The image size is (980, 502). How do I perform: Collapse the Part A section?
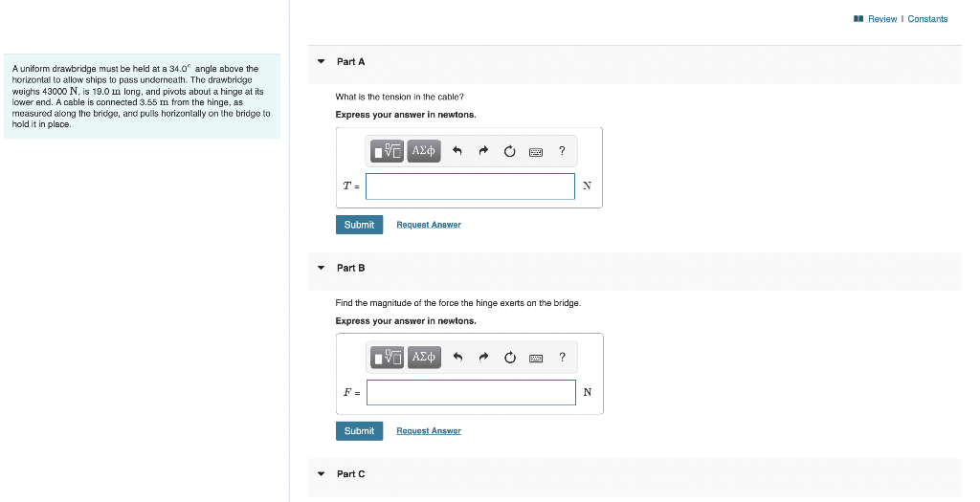pos(322,62)
